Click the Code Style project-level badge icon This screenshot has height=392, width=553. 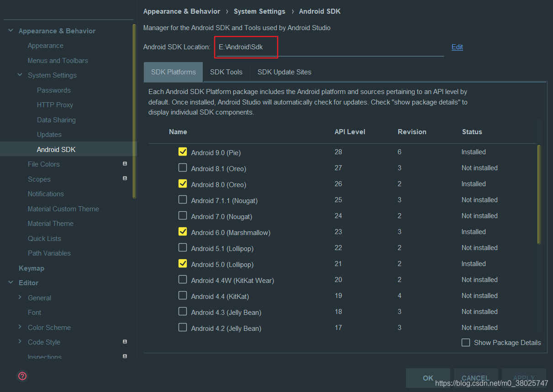[125, 341]
